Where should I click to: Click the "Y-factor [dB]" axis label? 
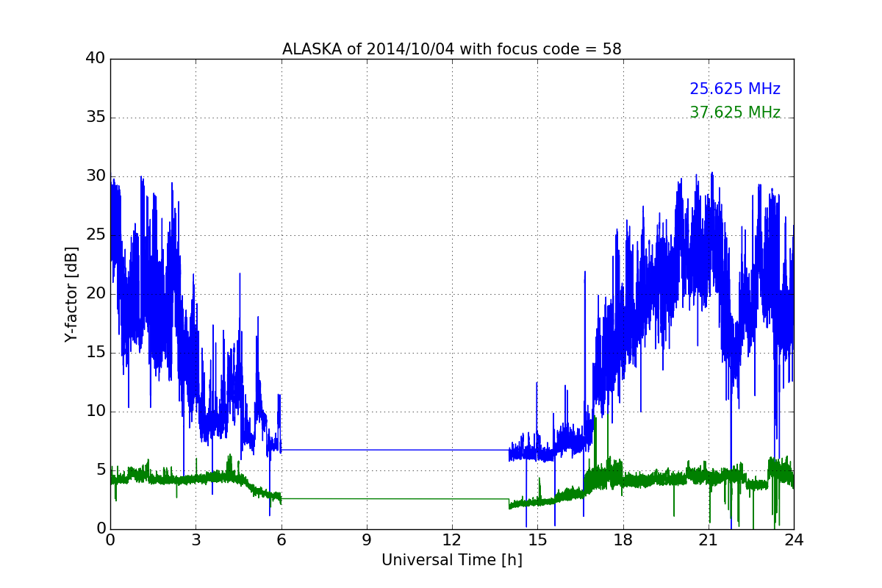tap(71, 294)
